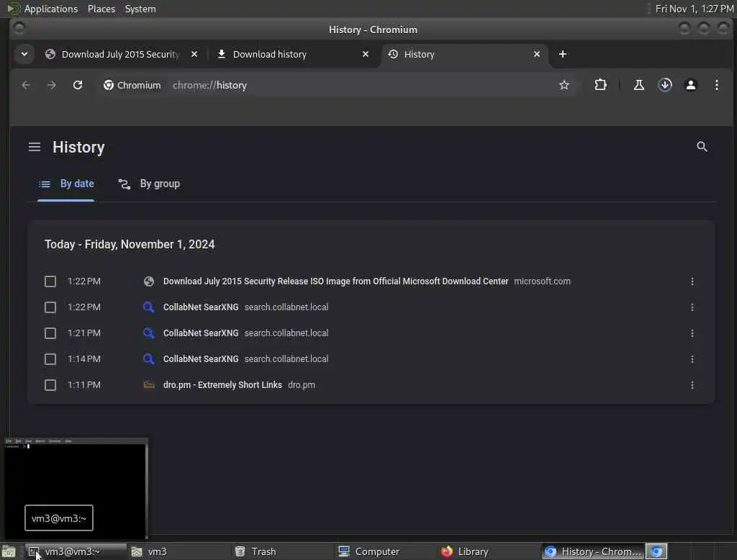Screen dimensions: 737x560
Task: Go forward with the forward arrow
Action: coord(52,85)
